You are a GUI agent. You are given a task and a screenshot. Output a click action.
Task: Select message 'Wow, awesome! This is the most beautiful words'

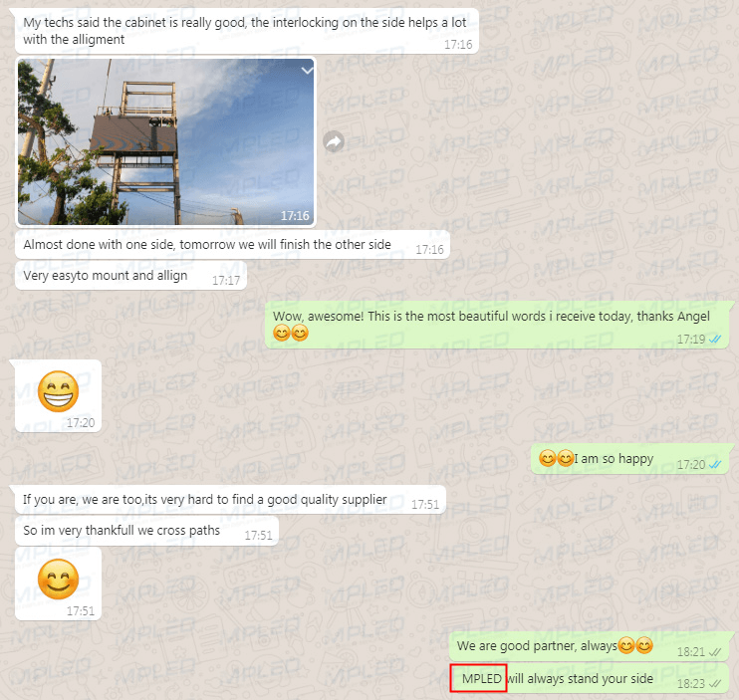tap(497, 325)
